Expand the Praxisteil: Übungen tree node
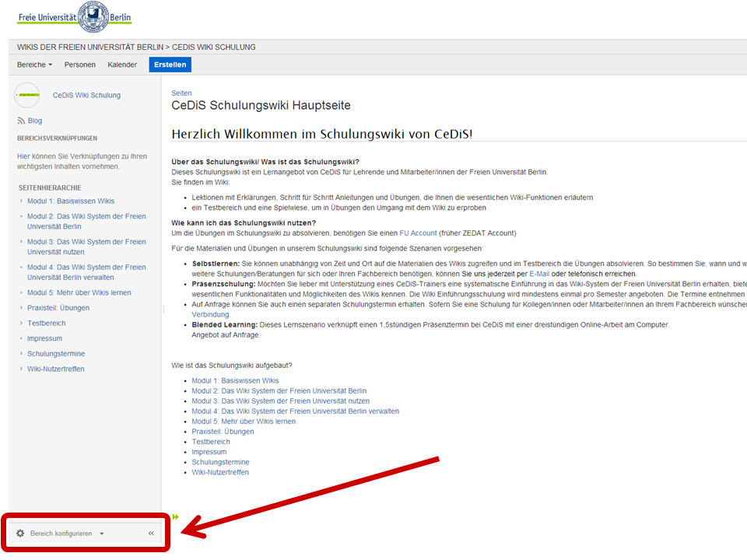Screen dimensions: 747x560 [x=21, y=308]
